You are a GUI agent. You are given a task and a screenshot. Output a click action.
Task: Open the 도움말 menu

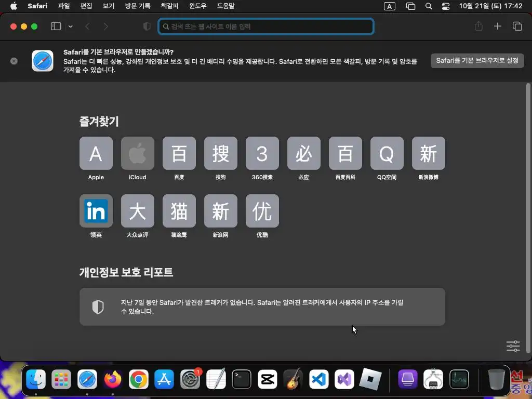click(225, 6)
